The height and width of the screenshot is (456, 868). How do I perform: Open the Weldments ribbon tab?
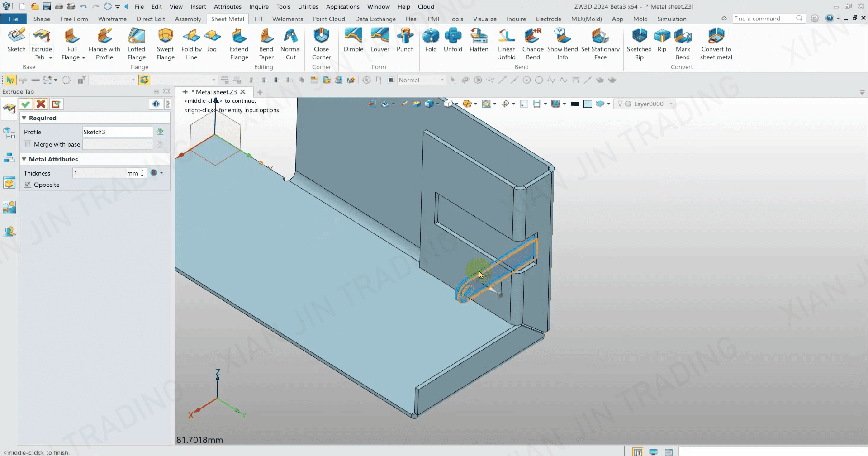click(x=287, y=19)
